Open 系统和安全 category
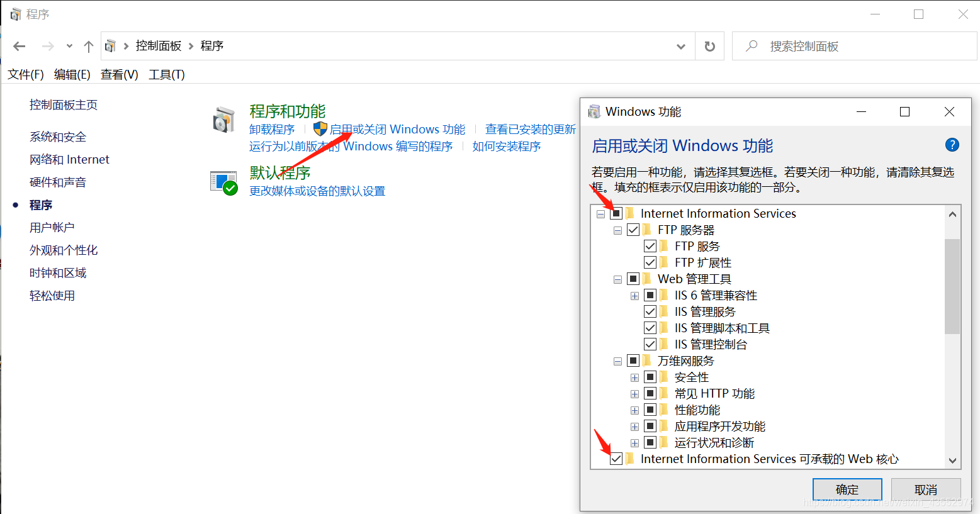Image resolution: width=980 pixels, height=514 pixels. click(58, 137)
